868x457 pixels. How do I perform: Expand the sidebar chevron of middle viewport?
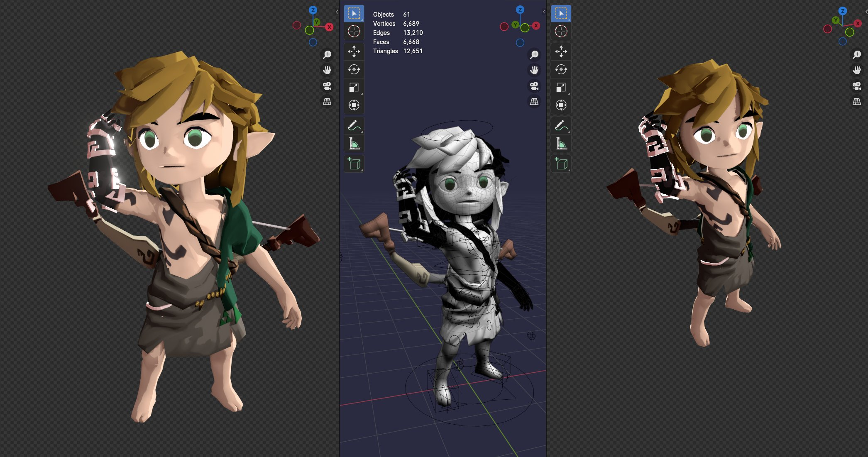click(x=544, y=12)
